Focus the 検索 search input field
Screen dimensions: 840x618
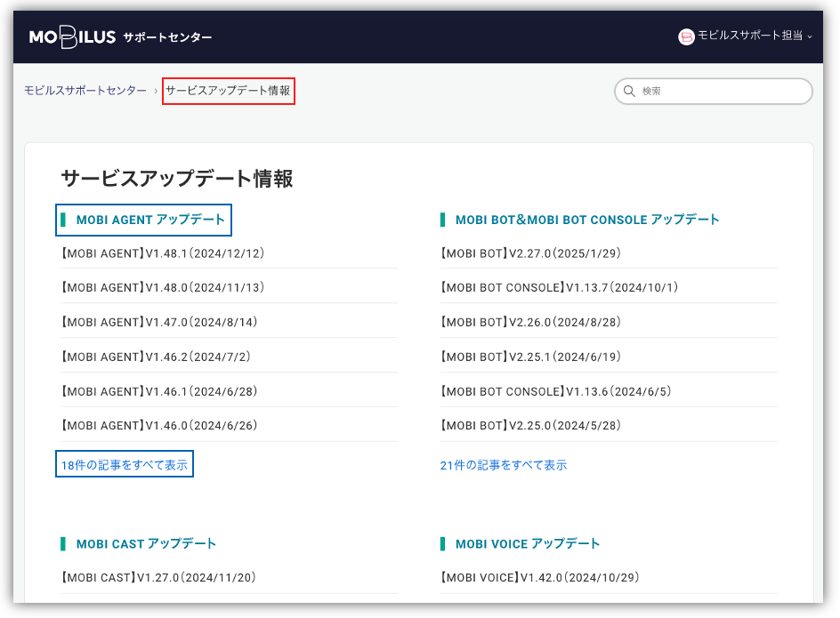[x=714, y=91]
